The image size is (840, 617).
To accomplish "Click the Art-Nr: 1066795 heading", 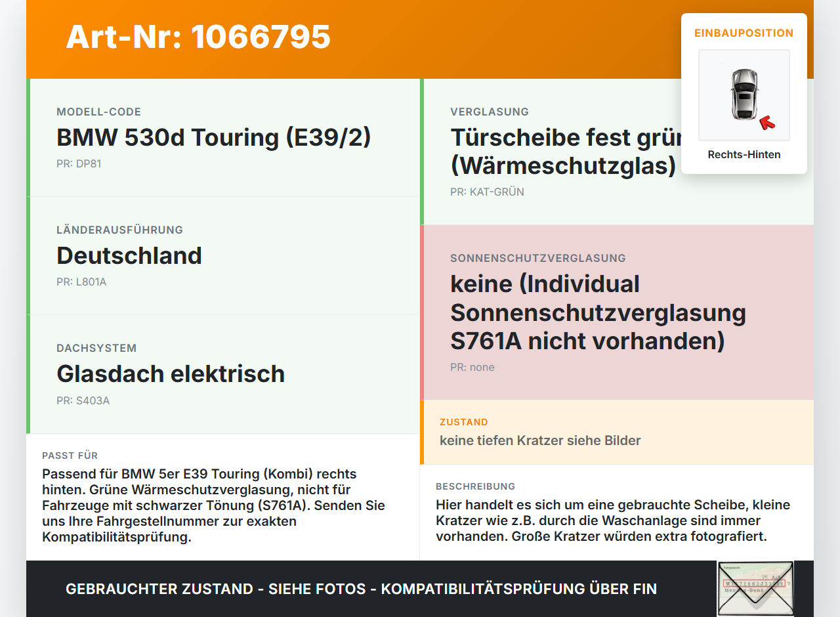I will pos(198,37).
